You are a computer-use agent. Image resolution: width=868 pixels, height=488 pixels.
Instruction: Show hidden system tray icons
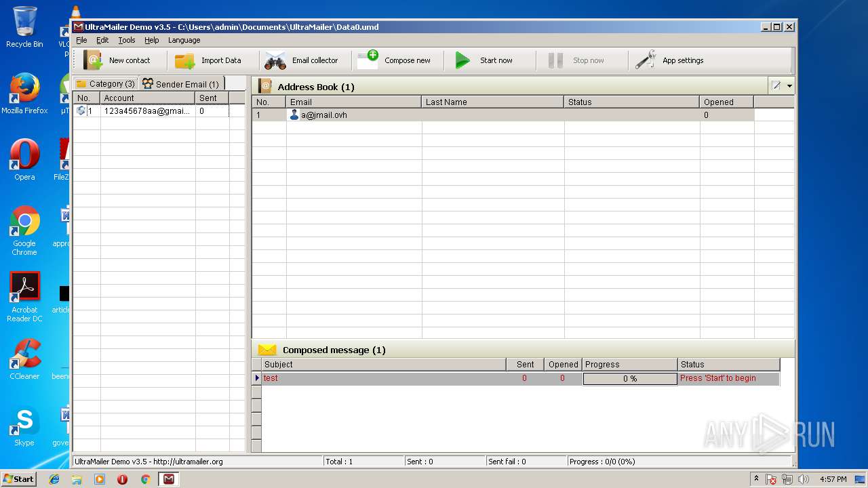(756, 479)
